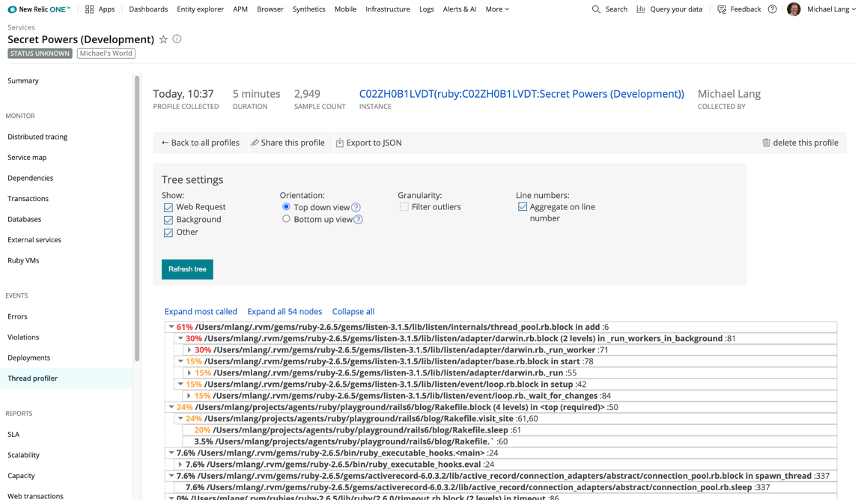Click the Export to JSON icon
This screenshot has height=500, width=859.
pos(340,142)
